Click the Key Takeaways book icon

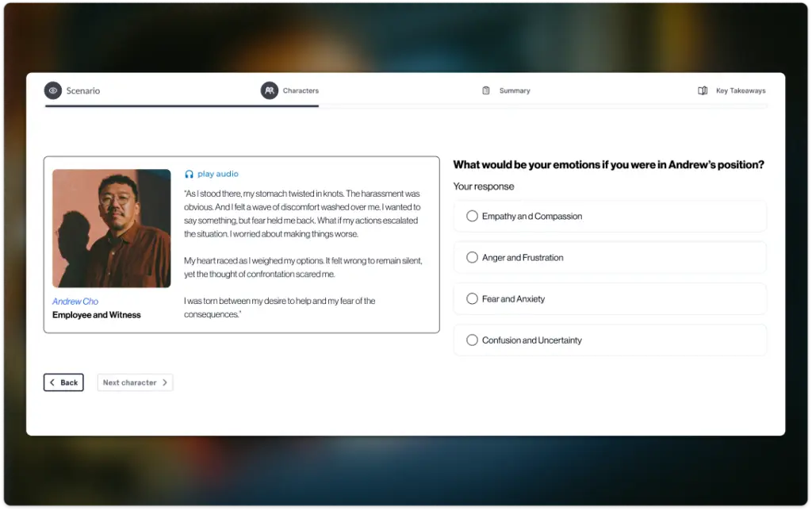tap(703, 90)
